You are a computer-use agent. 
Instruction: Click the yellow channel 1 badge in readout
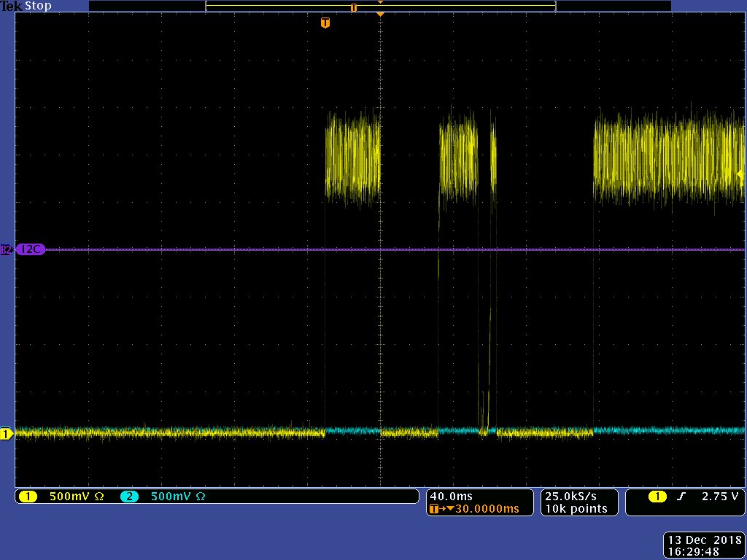tap(28, 497)
